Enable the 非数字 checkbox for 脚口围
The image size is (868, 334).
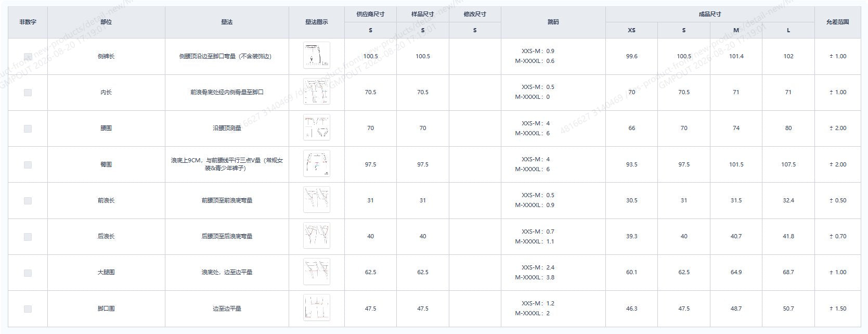(x=28, y=309)
